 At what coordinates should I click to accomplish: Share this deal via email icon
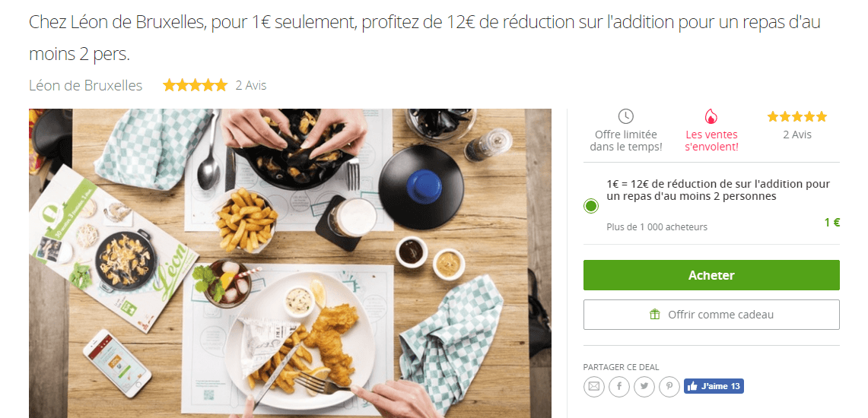(593, 386)
